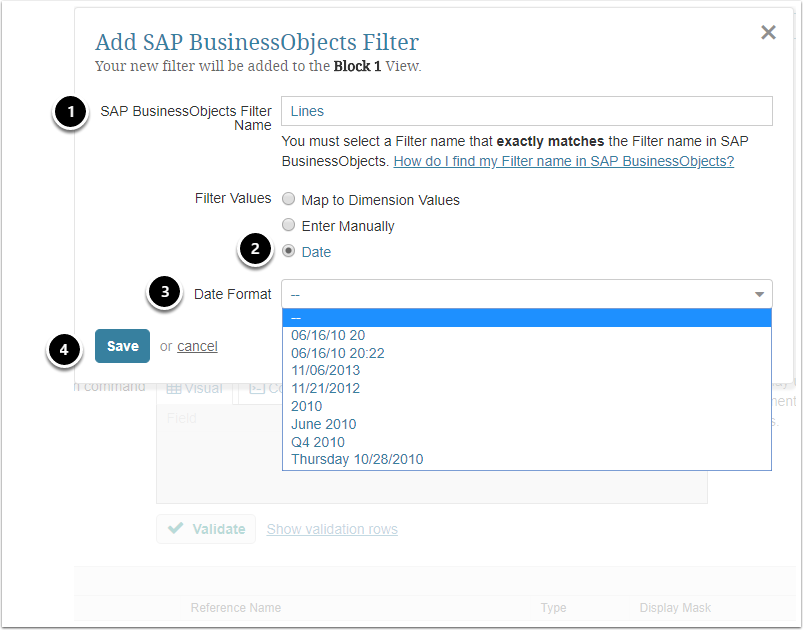Click the Visual tab table icon
Image resolution: width=803 pixels, height=630 pixels.
tap(174, 389)
